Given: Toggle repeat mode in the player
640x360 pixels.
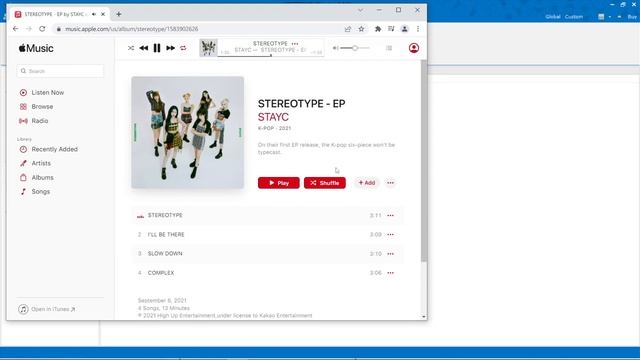Looking at the screenshot, I should click(183, 48).
